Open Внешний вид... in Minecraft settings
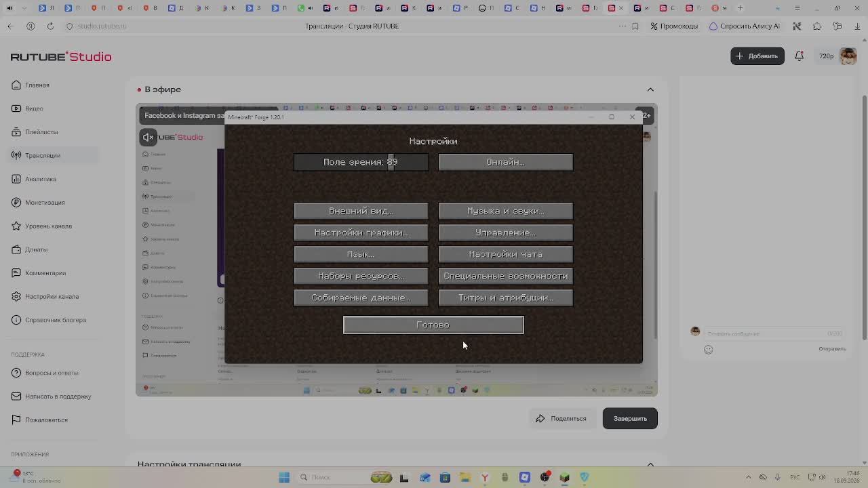The height and width of the screenshot is (488, 868). [x=361, y=211]
